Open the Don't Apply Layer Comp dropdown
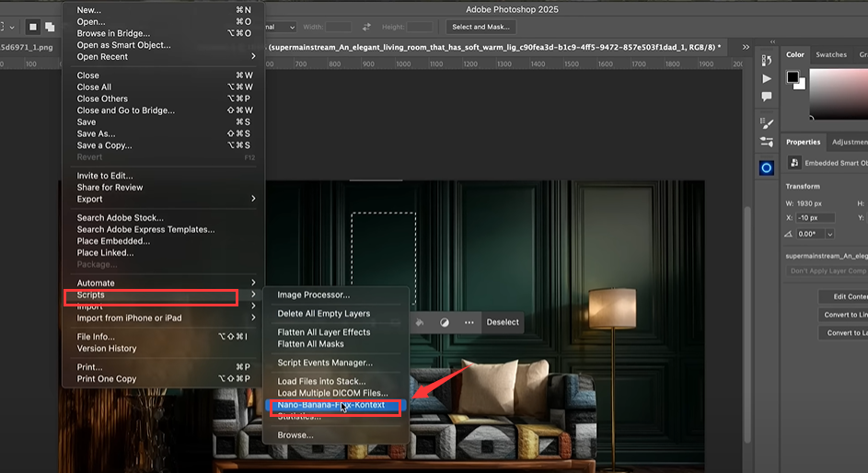The image size is (868, 473). pyautogui.click(x=827, y=271)
